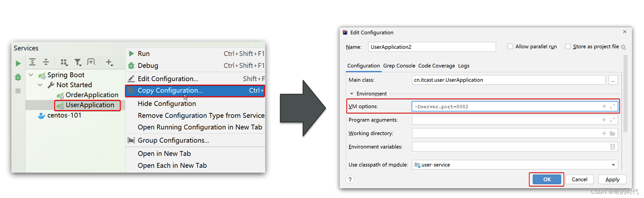Toggle Store as project file checkbox
Viewport: 644px width, 198px height.
[x=568, y=47]
